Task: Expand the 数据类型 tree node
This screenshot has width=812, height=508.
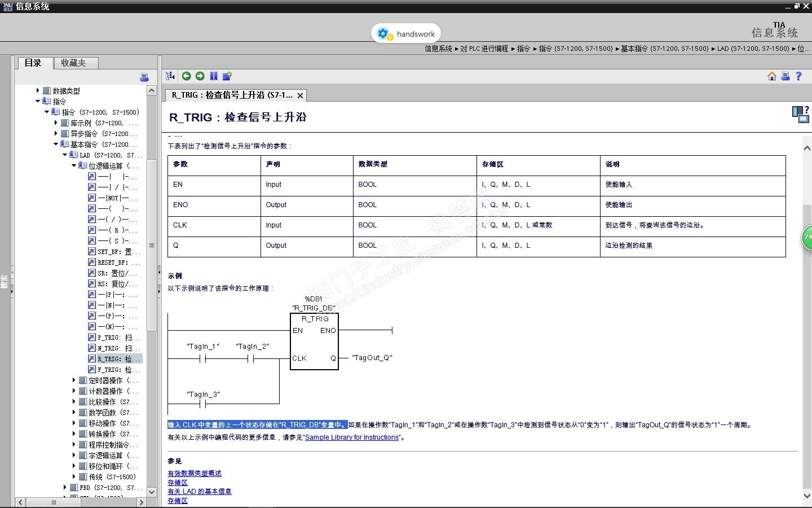Action: click(x=38, y=90)
